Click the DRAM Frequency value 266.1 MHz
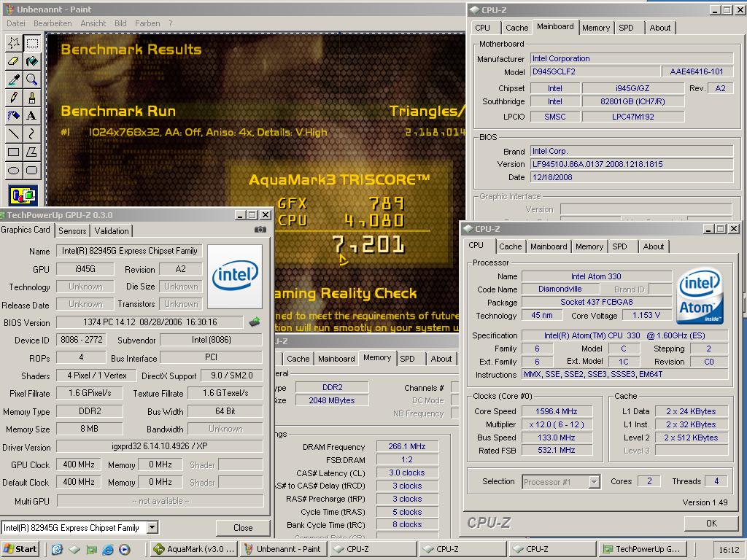This screenshot has width=747, height=560. (407, 447)
